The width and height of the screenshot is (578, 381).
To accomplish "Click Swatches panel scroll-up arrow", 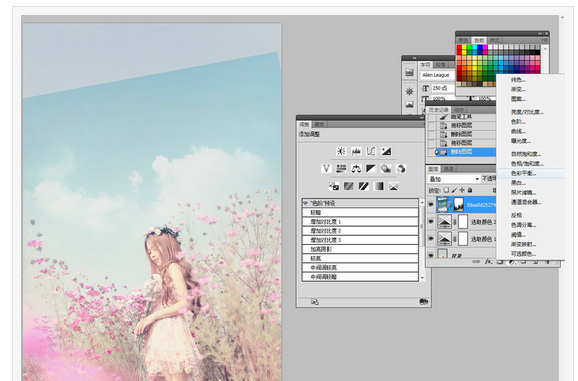I will [x=545, y=49].
